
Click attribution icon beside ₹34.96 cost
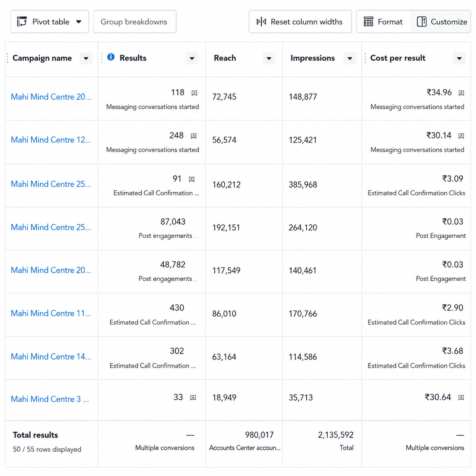[x=461, y=93]
